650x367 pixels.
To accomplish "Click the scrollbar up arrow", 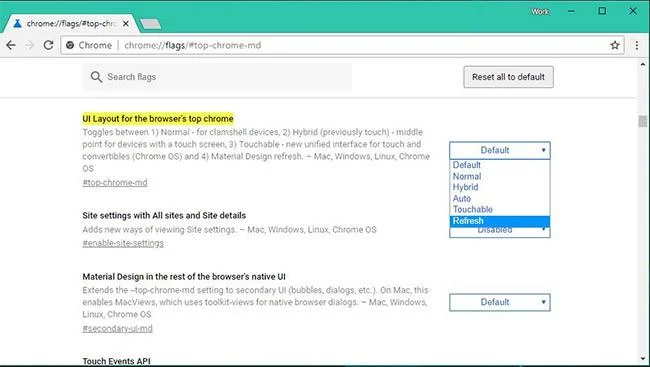I will [x=643, y=64].
